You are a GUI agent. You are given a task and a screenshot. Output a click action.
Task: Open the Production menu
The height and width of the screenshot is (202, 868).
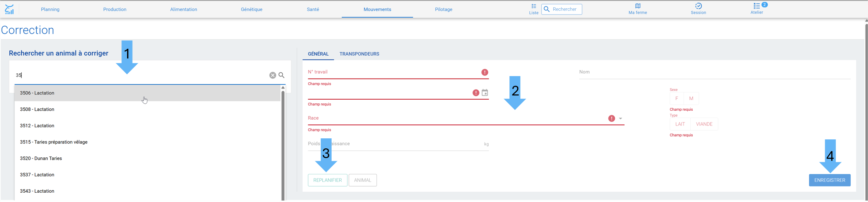pyautogui.click(x=115, y=9)
